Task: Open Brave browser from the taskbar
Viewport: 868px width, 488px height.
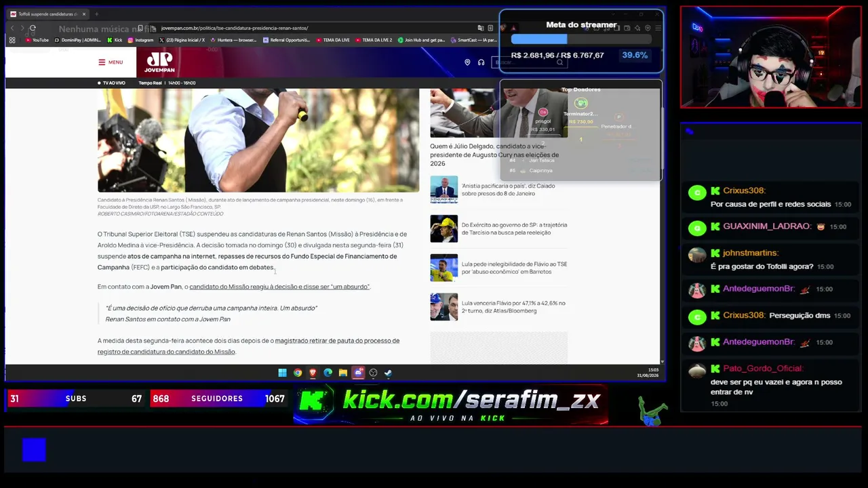Action: pos(313,373)
